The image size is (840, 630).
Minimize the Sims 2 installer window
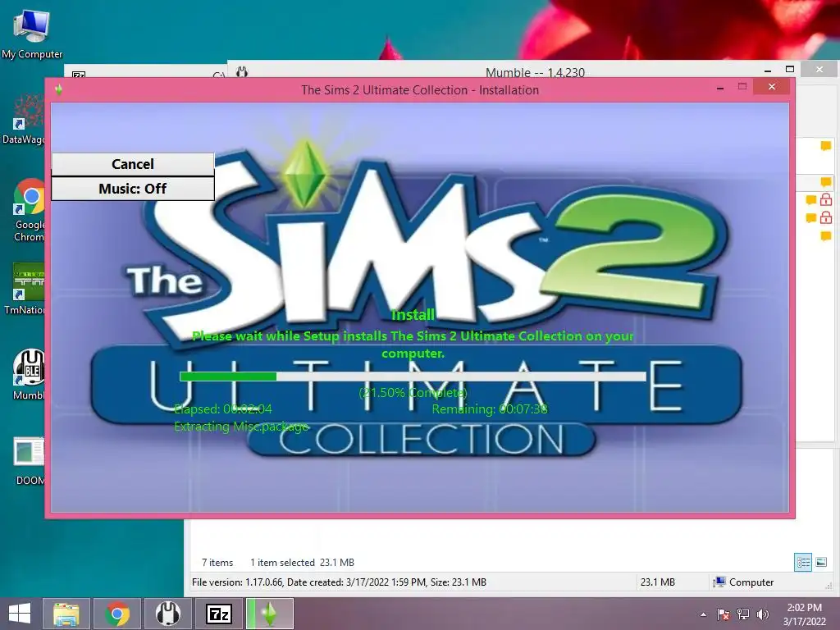click(720, 87)
